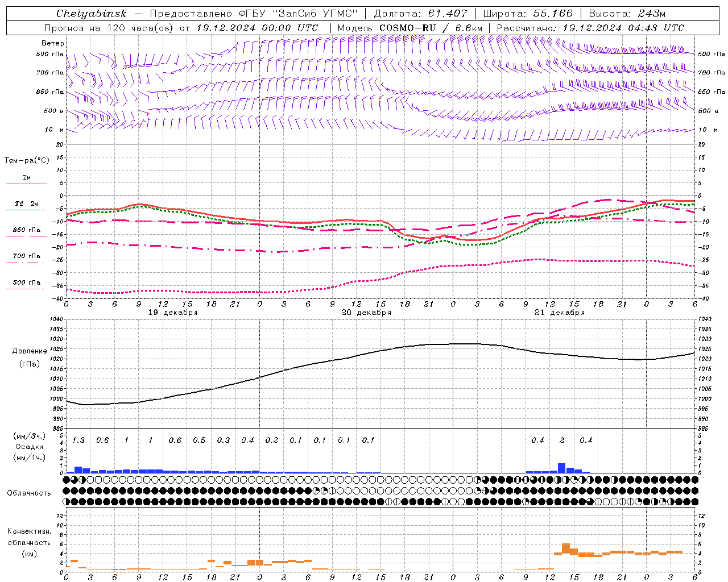Click the left "10 м" wind level label
This screenshot has height=582, width=728.
click(54, 130)
